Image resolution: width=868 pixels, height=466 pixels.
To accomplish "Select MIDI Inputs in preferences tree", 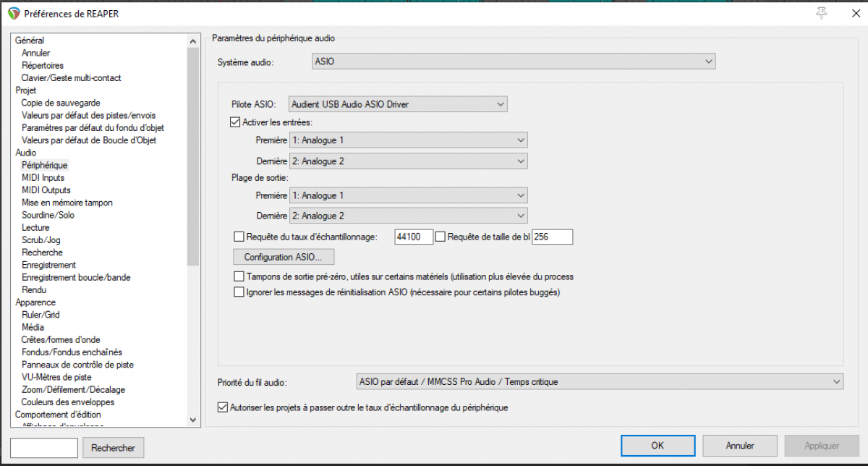I will (x=43, y=178).
